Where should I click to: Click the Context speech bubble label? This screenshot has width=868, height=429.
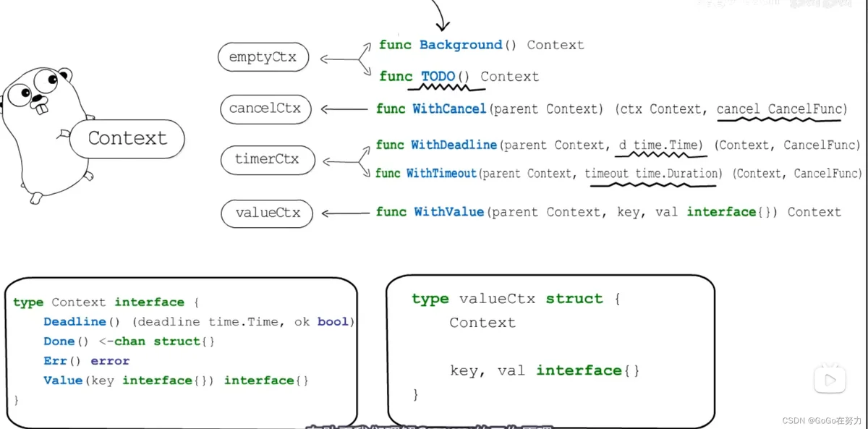click(x=127, y=139)
